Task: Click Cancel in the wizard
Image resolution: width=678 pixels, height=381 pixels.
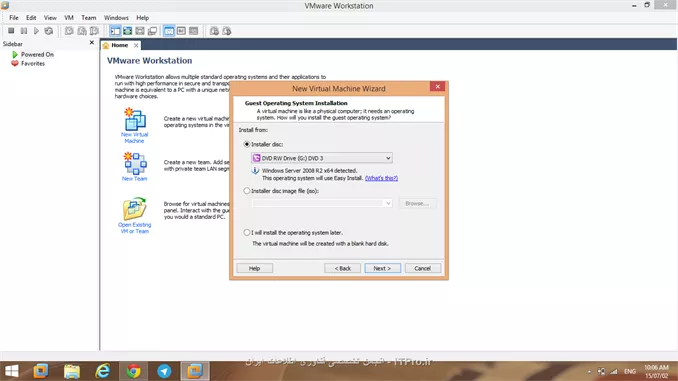Action: coord(422,268)
